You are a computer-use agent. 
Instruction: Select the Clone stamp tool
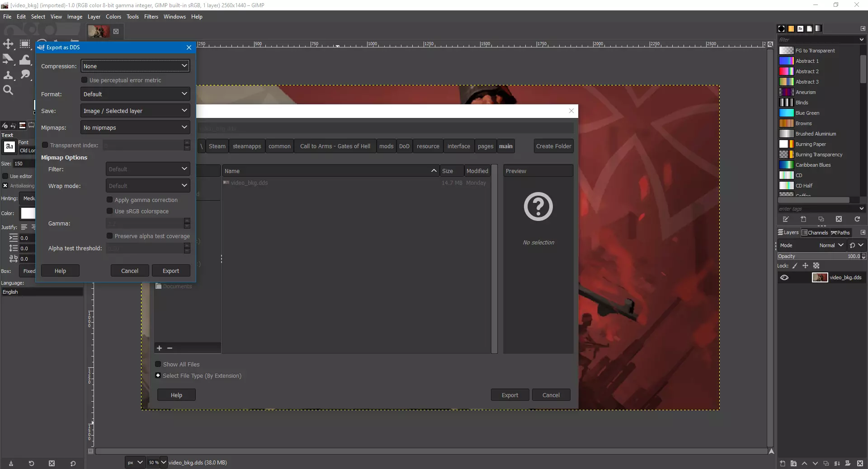8,75
